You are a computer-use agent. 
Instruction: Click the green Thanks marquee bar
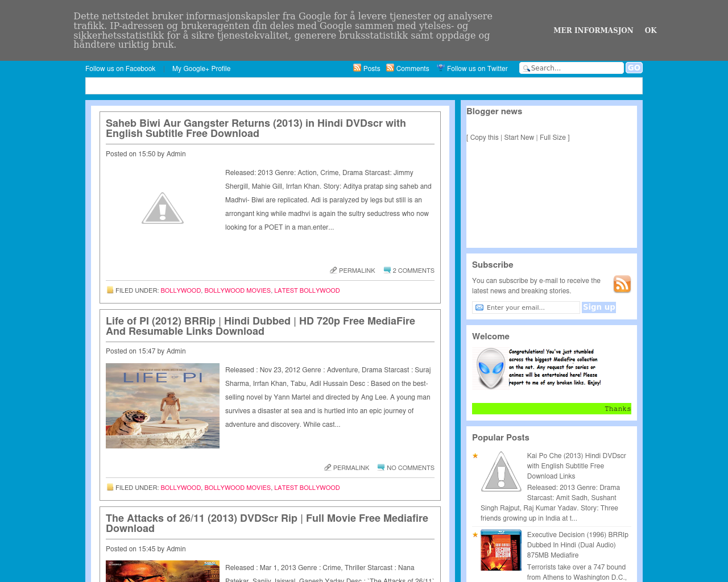552,409
